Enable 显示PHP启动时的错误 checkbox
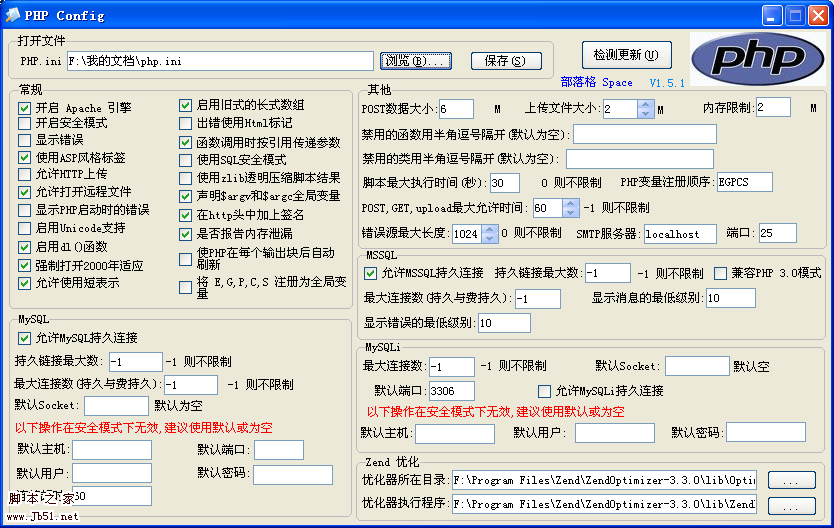The height and width of the screenshot is (528, 834). [x=24, y=210]
